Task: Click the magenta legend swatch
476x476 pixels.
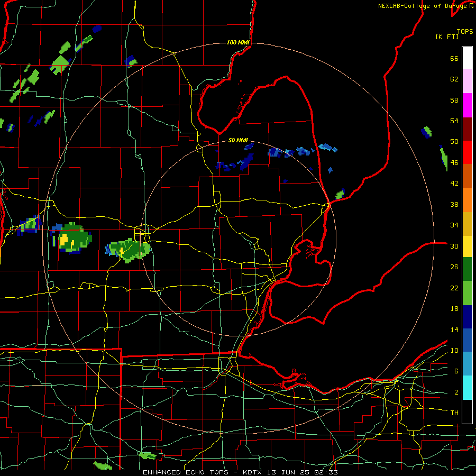Action: (x=467, y=105)
